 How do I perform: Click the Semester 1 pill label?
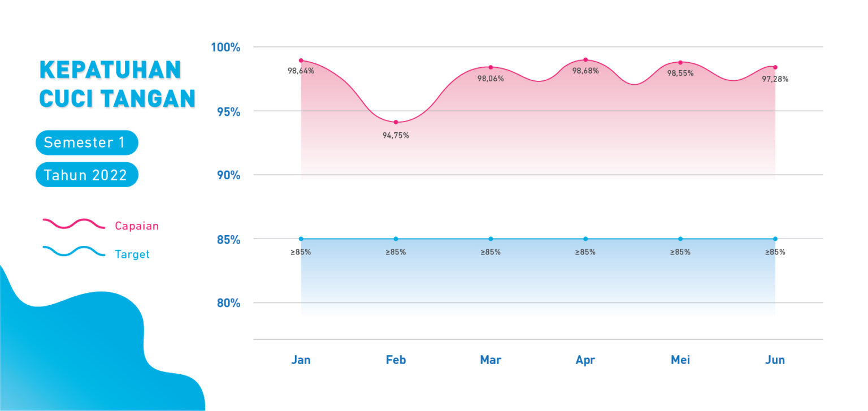point(85,142)
